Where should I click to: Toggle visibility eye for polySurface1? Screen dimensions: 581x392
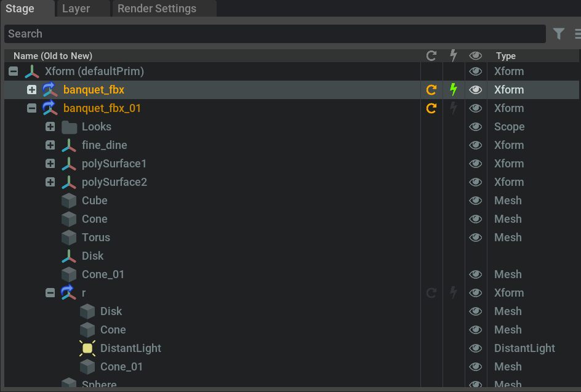coord(475,164)
